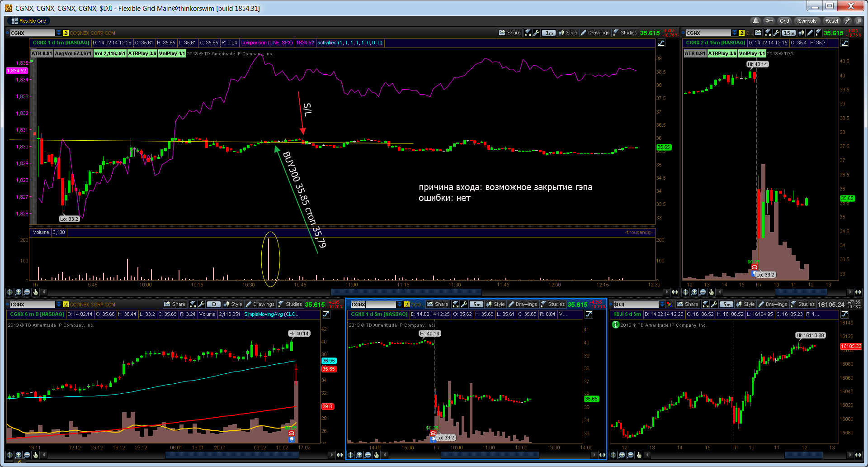Click yellow link number 2 in main chart
868x467 pixels.
click(66, 33)
